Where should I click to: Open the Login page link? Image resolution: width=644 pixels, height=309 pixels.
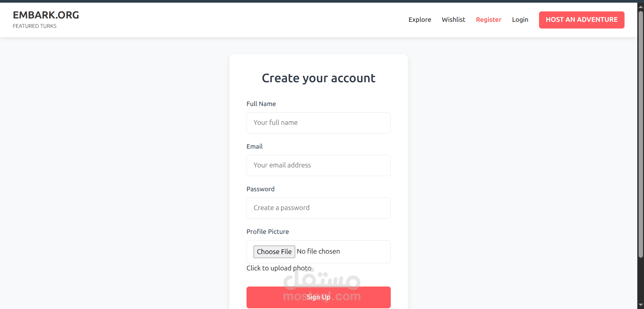pos(520,20)
